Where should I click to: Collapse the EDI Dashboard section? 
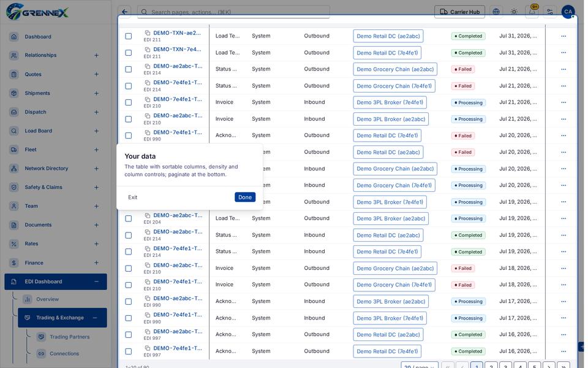[96, 282]
